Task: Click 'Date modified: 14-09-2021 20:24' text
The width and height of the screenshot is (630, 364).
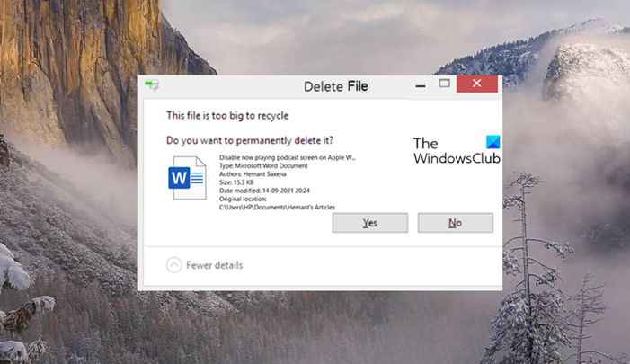Action: [264, 191]
